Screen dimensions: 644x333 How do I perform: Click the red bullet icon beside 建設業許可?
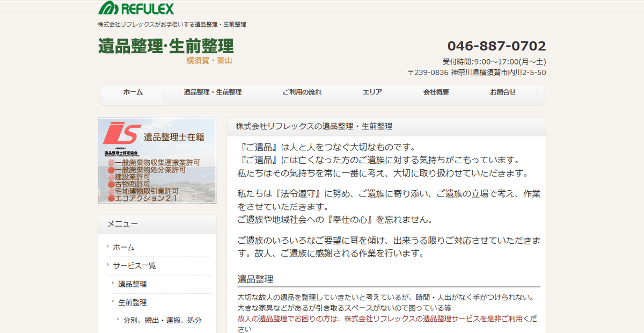(x=111, y=176)
